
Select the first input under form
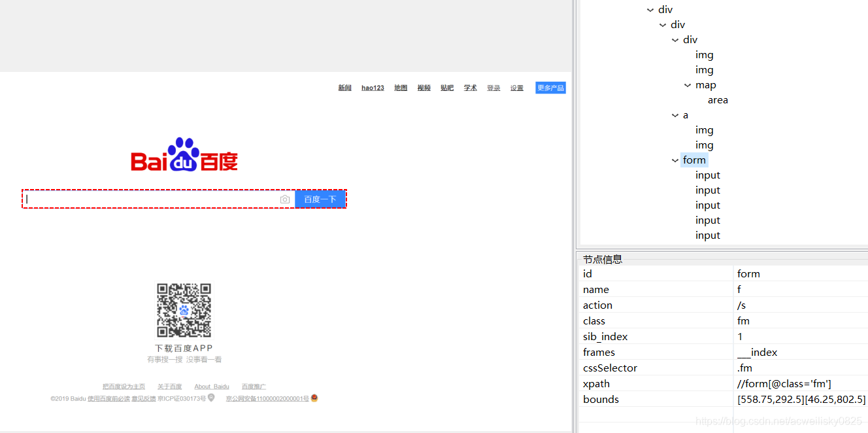(708, 175)
